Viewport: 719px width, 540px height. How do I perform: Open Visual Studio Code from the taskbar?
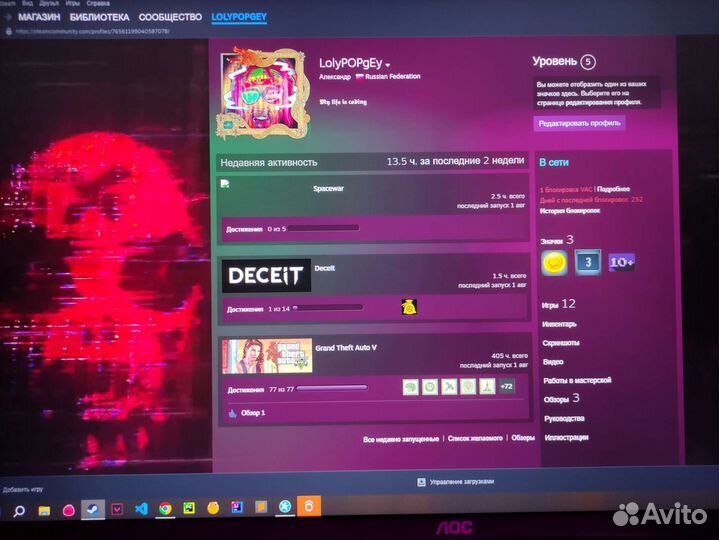141,509
